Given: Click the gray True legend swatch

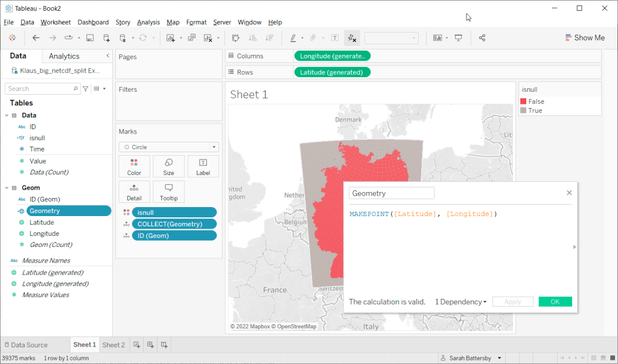Looking at the screenshot, I should (523, 110).
